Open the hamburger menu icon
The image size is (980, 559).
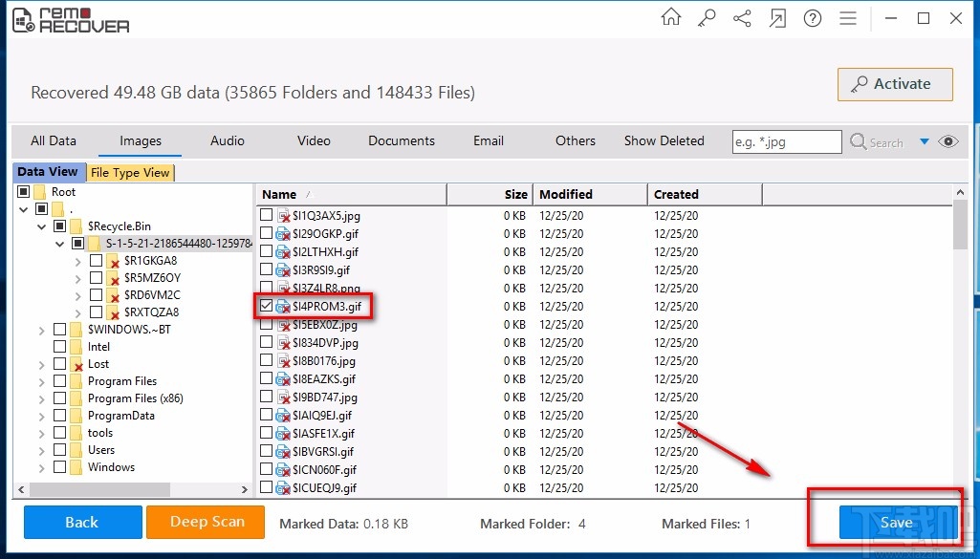click(x=848, y=17)
